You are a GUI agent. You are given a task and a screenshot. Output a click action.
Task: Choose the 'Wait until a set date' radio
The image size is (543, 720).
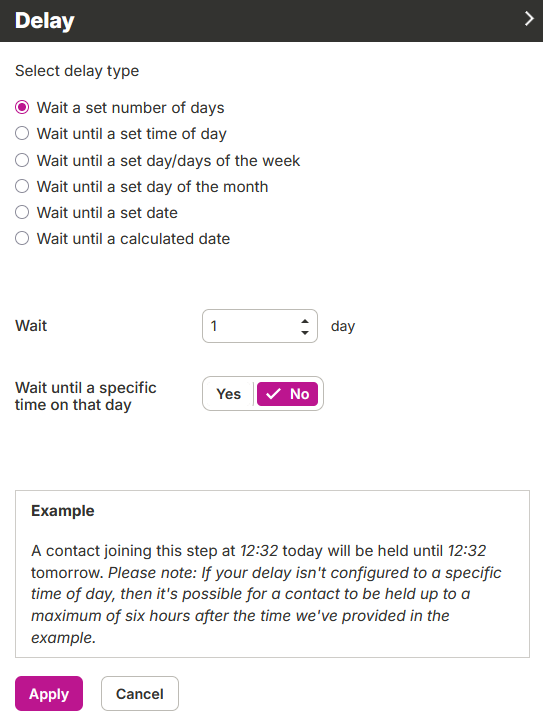pyautogui.click(x=22, y=213)
